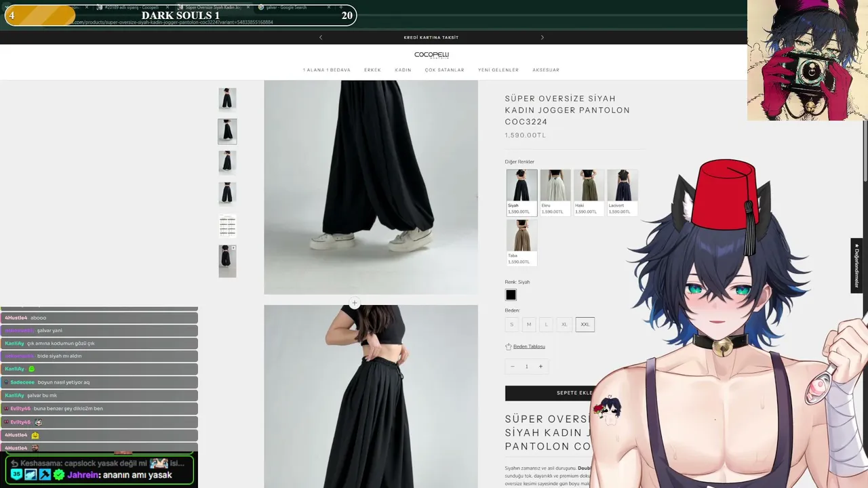The height and width of the screenshot is (488, 868).
Task: Select the second highlighted gallery thumbnail
Action: [227, 131]
